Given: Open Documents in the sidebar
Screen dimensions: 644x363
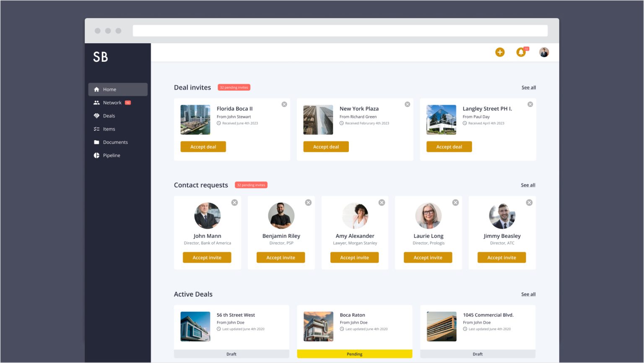Looking at the screenshot, I should [x=115, y=142].
